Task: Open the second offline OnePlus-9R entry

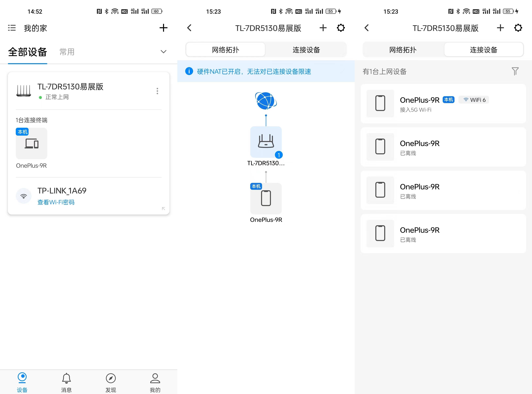Action: (x=443, y=190)
